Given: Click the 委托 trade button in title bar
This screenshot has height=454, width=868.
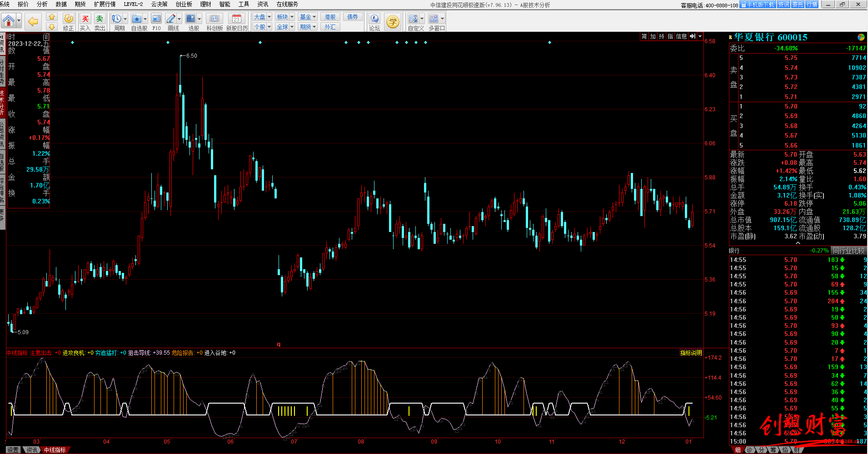Looking at the screenshot, I should click(x=798, y=5).
